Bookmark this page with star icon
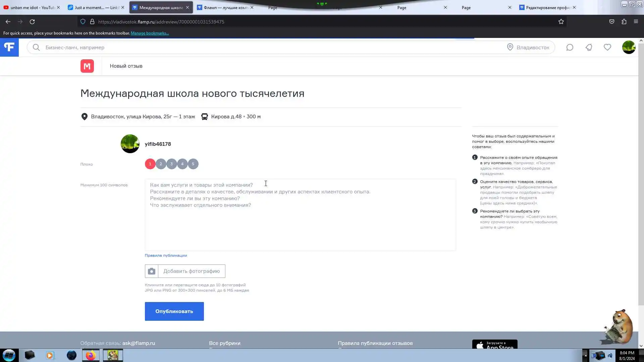This screenshot has width=644, height=362. click(x=561, y=22)
